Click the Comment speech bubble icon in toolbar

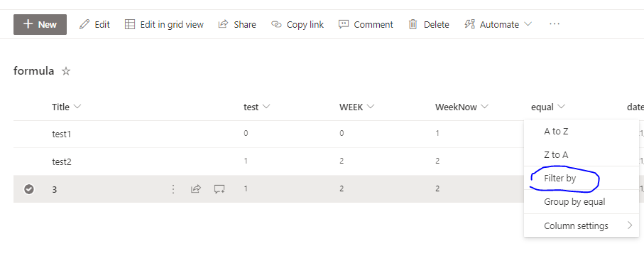pos(344,25)
